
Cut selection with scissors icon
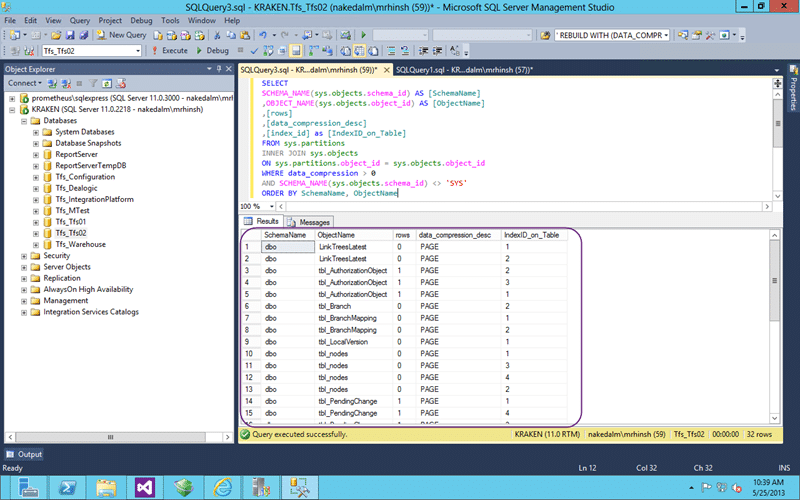click(217, 35)
